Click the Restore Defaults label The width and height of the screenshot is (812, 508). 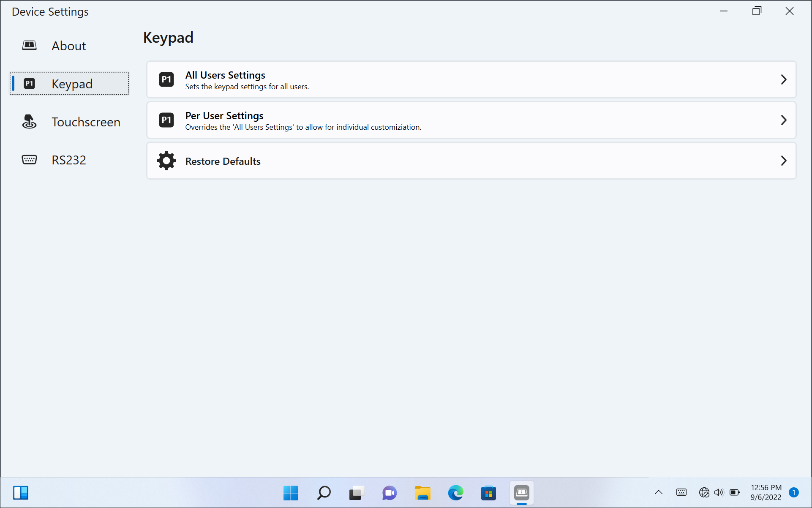223,161
